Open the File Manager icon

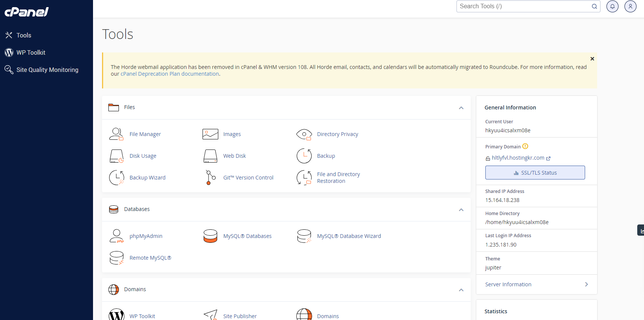116,134
